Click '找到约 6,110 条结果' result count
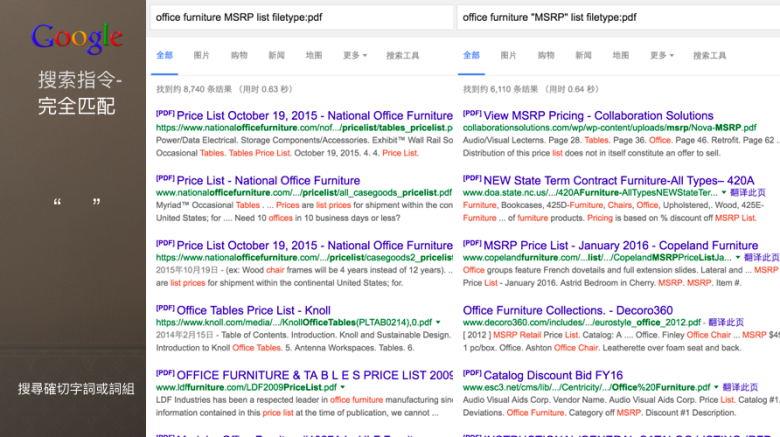The image size is (780, 437). point(500,89)
